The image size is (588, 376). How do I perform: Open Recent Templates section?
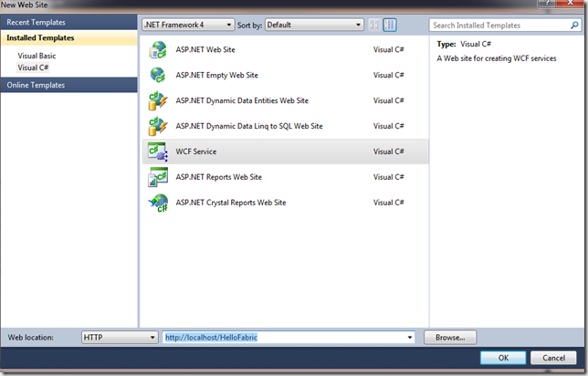69,22
